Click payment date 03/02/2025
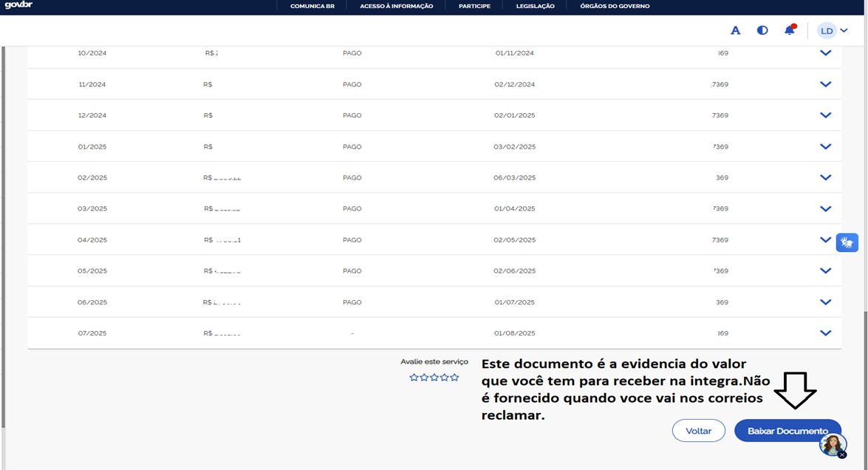Screen dimensions: 868x470 pyautogui.click(x=514, y=147)
